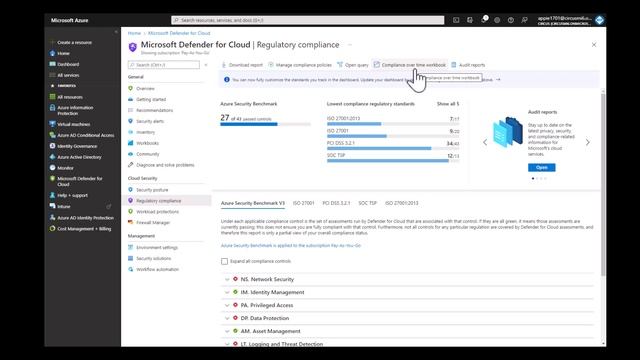640x360 pixels.
Task: Click Manage compliance policies
Action: [300, 65]
